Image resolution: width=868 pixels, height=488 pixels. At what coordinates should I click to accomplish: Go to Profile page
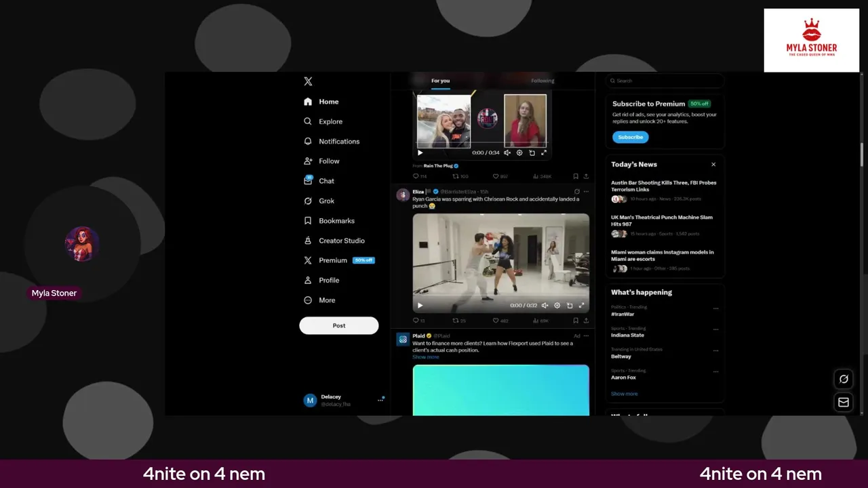pyautogui.click(x=321, y=280)
